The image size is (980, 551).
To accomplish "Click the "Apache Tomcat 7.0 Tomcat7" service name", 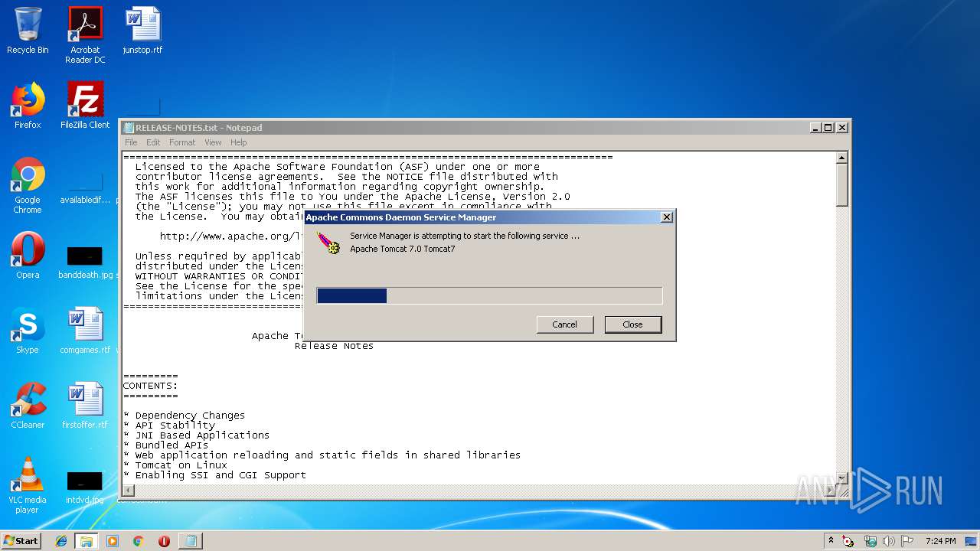I will tap(403, 249).
